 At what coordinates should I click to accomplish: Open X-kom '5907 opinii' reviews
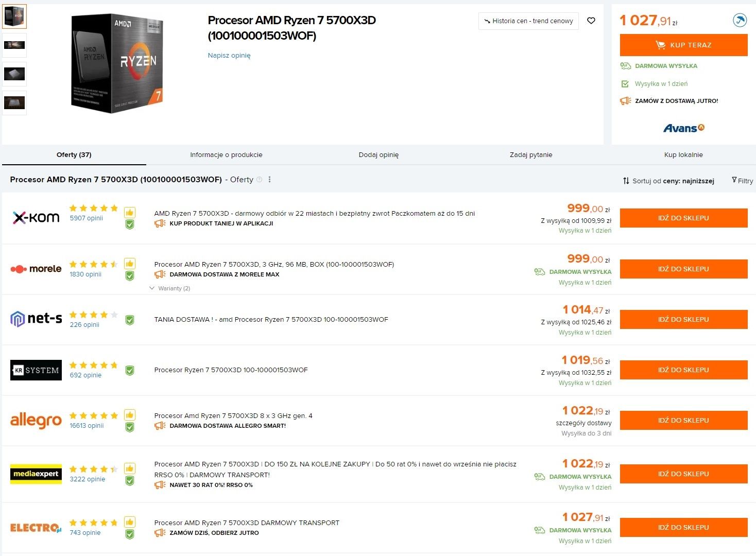point(86,218)
